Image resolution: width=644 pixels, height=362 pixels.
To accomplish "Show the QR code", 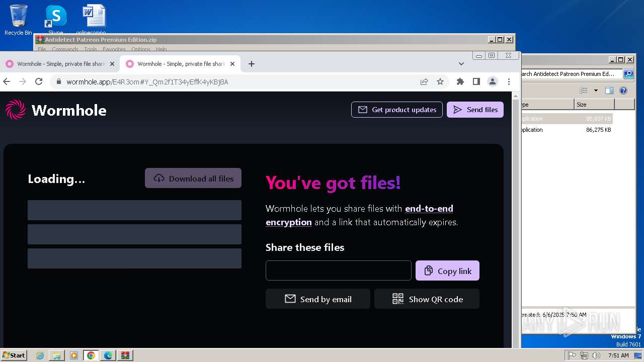I will click(427, 299).
